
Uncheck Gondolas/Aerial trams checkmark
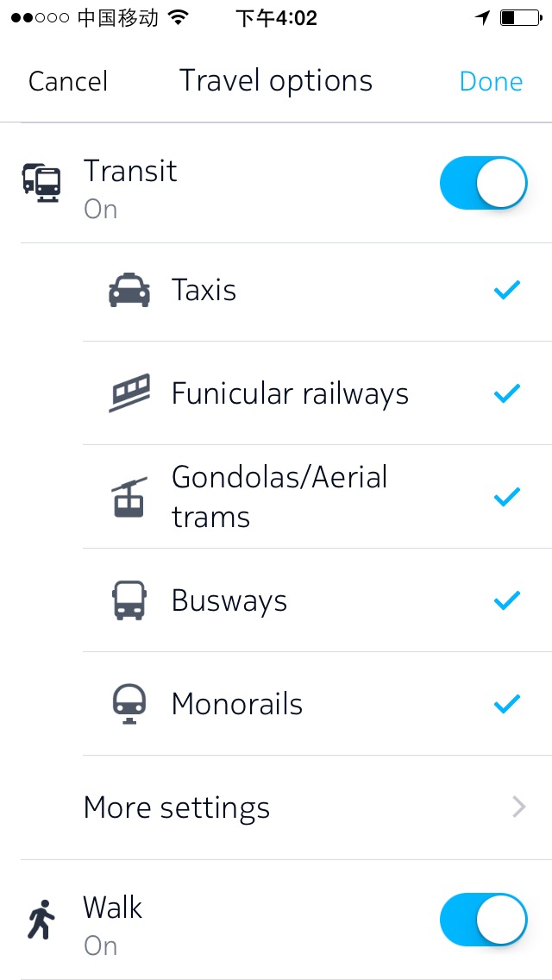click(x=507, y=497)
